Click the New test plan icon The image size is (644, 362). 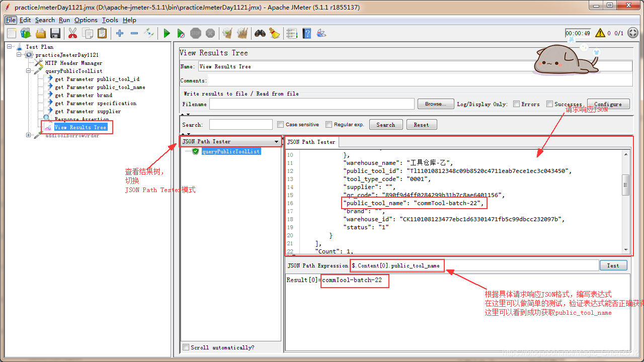pyautogui.click(x=12, y=33)
